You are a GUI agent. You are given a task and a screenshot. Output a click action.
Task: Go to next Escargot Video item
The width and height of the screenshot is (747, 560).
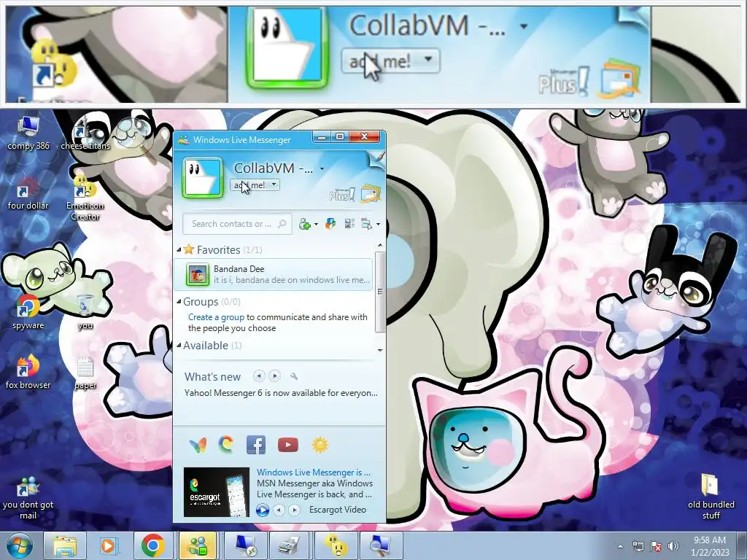point(295,510)
